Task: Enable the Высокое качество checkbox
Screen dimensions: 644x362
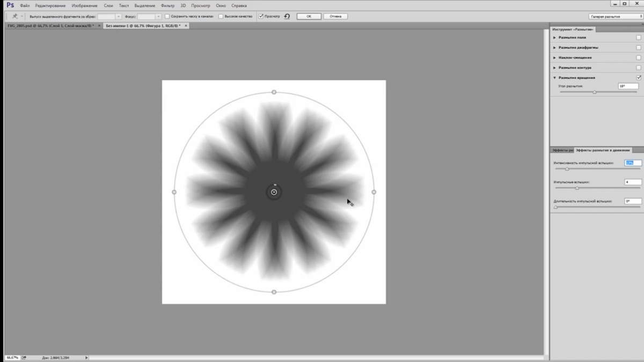Action: pos(221,16)
